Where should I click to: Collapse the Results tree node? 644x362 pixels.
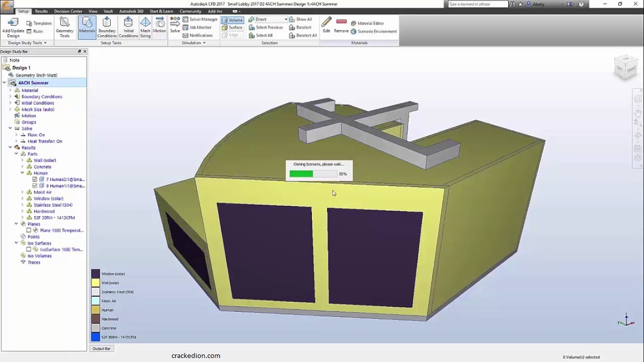tap(10, 147)
